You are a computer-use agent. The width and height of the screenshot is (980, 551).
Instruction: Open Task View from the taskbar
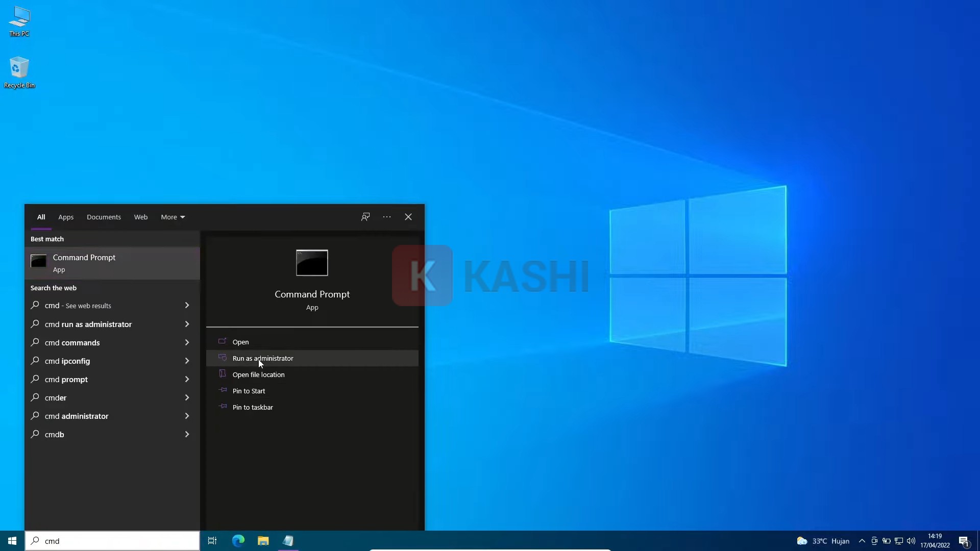[x=212, y=541]
